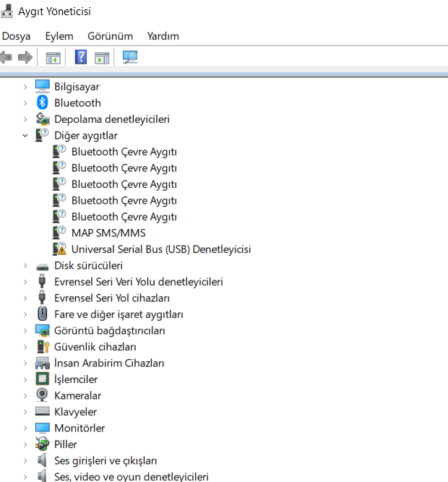The image size is (448, 482).
Task: Open the Görünüm menu
Action: pos(110,36)
